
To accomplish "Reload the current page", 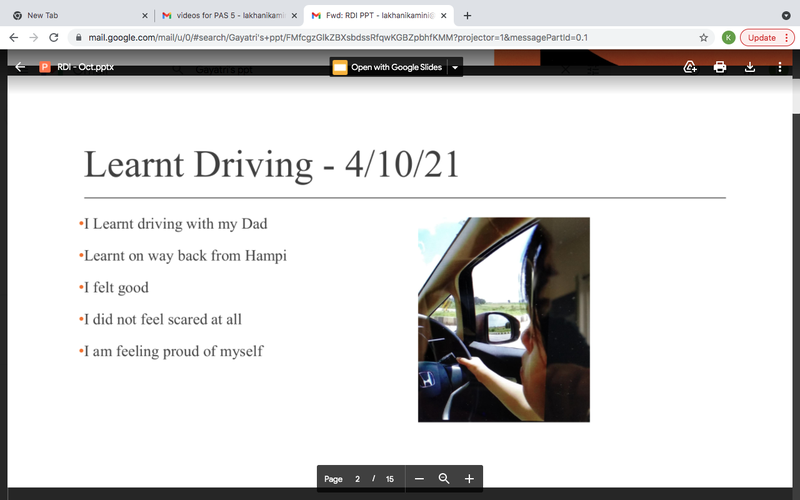I will pos(54,37).
